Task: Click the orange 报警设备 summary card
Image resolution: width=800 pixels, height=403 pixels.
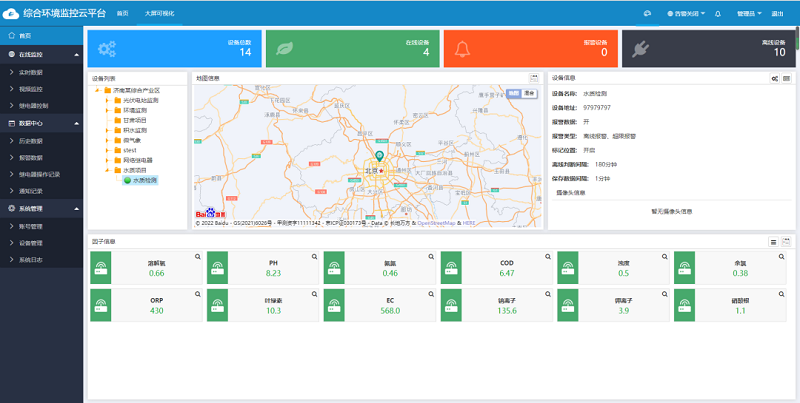Action: pos(529,49)
